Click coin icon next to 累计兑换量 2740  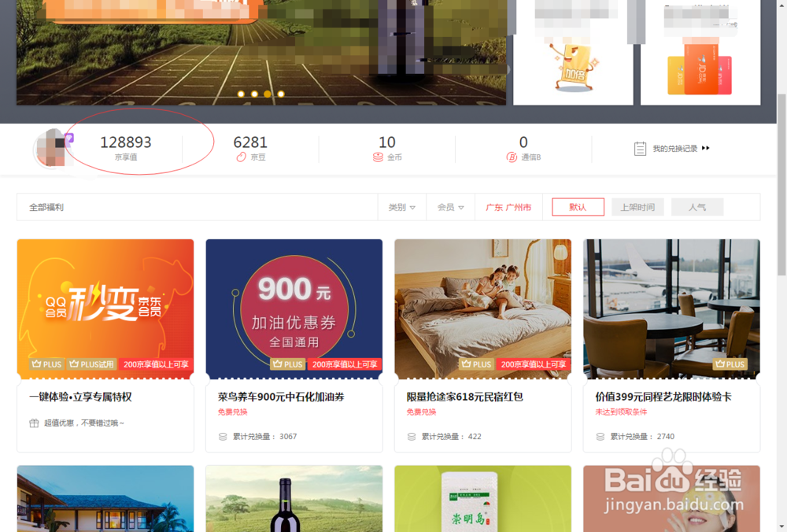pyautogui.click(x=600, y=437)
